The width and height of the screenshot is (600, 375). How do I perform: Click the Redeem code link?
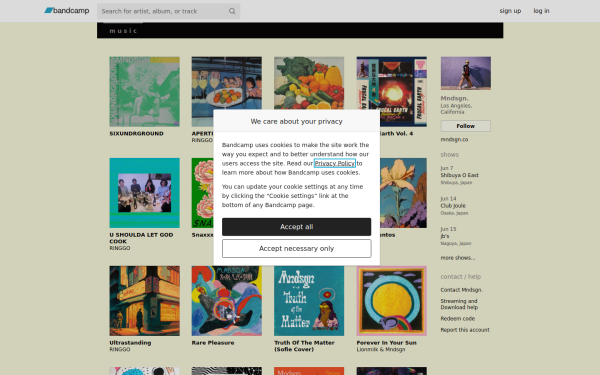[457, 319]
